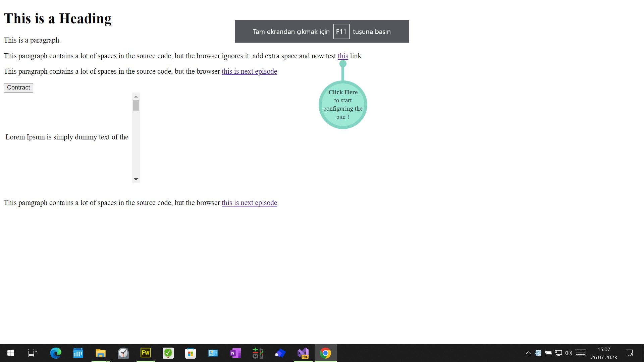The height and width of the screenshot is (362, 644).
Task: Open volume control in system tray
Action: click(568, 353)
